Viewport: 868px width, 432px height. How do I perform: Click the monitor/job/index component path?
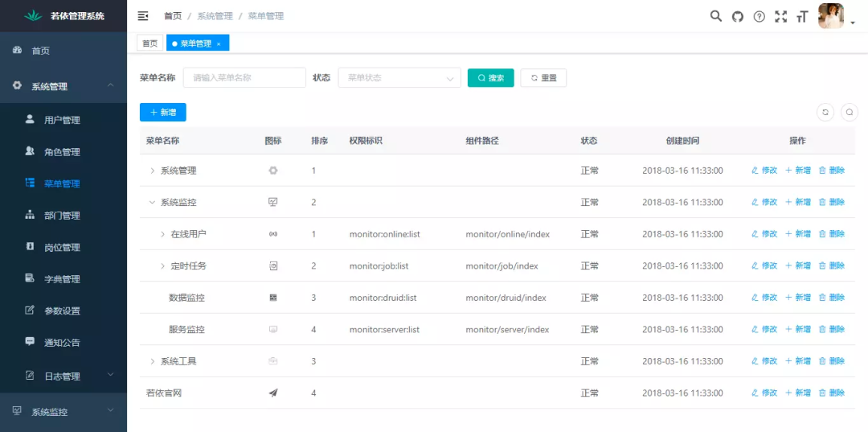(502, 265)
